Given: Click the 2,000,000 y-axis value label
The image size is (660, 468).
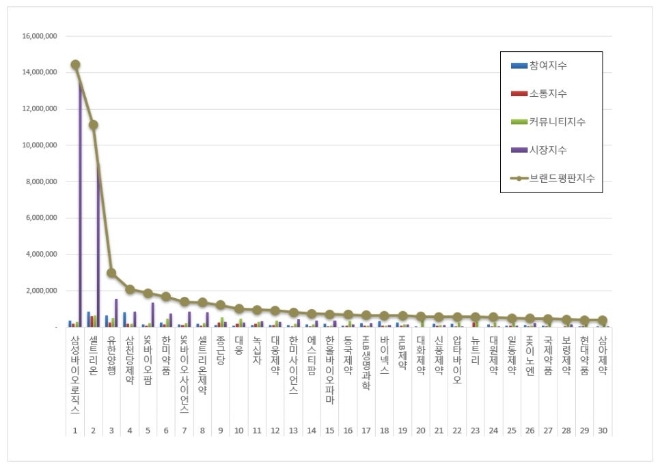Looking at the screenshot, I should pos(41,291).
